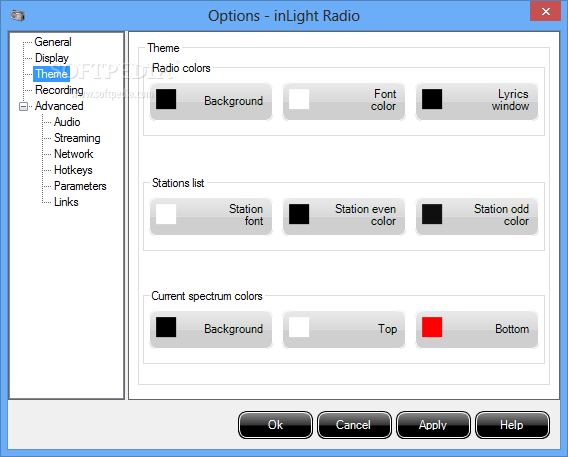Click the Station odd color button

[x=477, y=216]
